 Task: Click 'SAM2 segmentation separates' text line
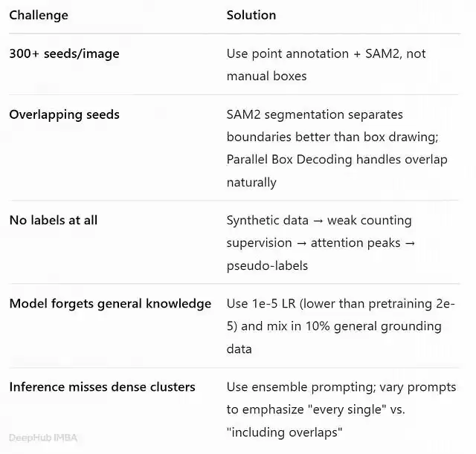pyautogui.click(x=315, y=114)
